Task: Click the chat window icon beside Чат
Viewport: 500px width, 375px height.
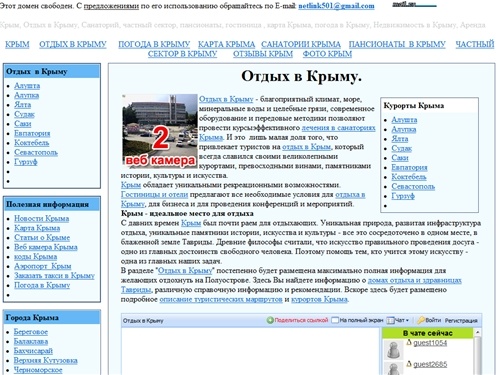Action: 390,320
